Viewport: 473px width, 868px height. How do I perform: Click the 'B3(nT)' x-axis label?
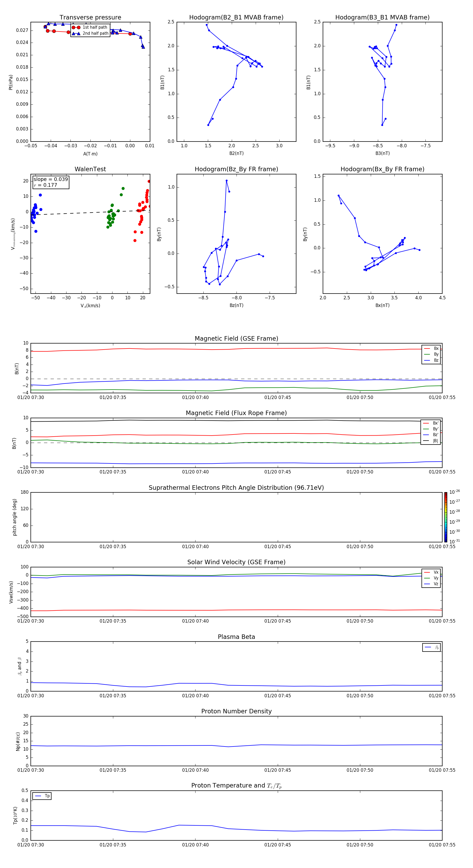point(382,153)
